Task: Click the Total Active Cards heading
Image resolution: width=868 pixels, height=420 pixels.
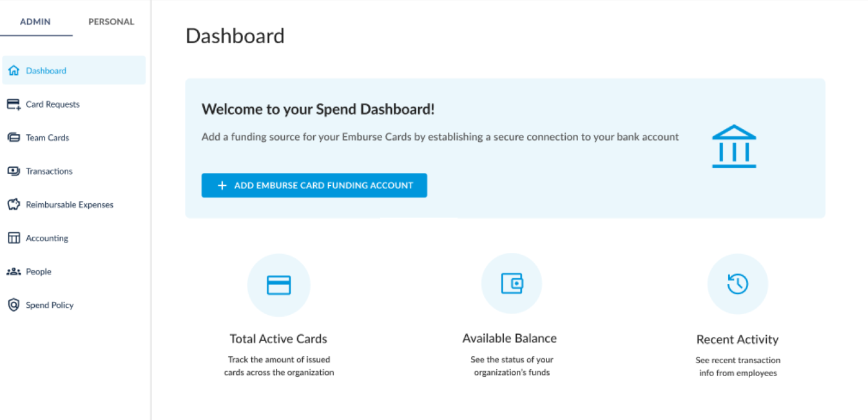Action: click(278, 339)
